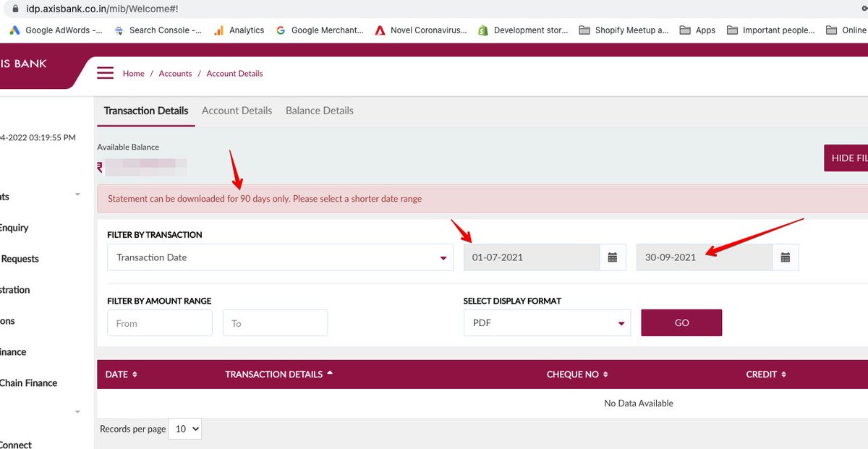Open the Chain Finance sidebar item
868x449 pixels.
(x=28, y=383)
